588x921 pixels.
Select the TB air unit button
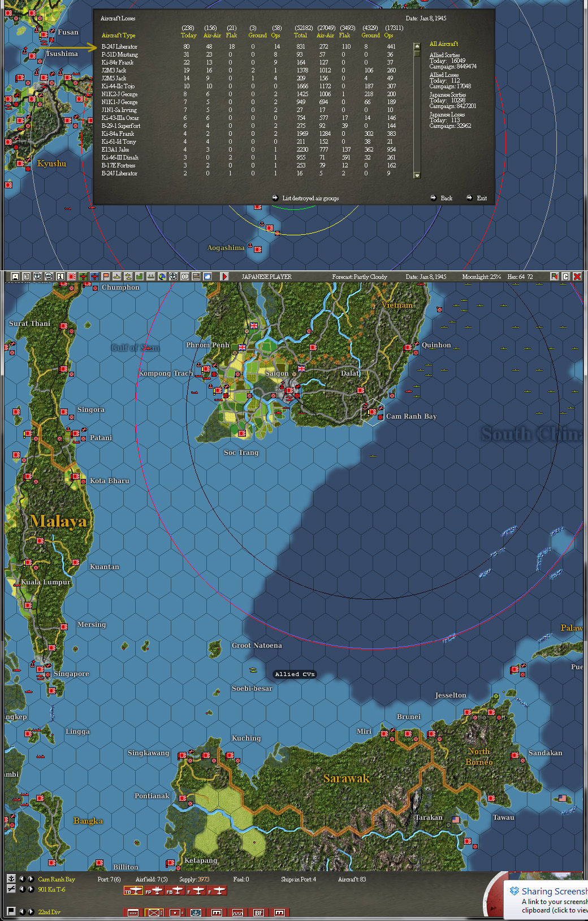(133, 890)
